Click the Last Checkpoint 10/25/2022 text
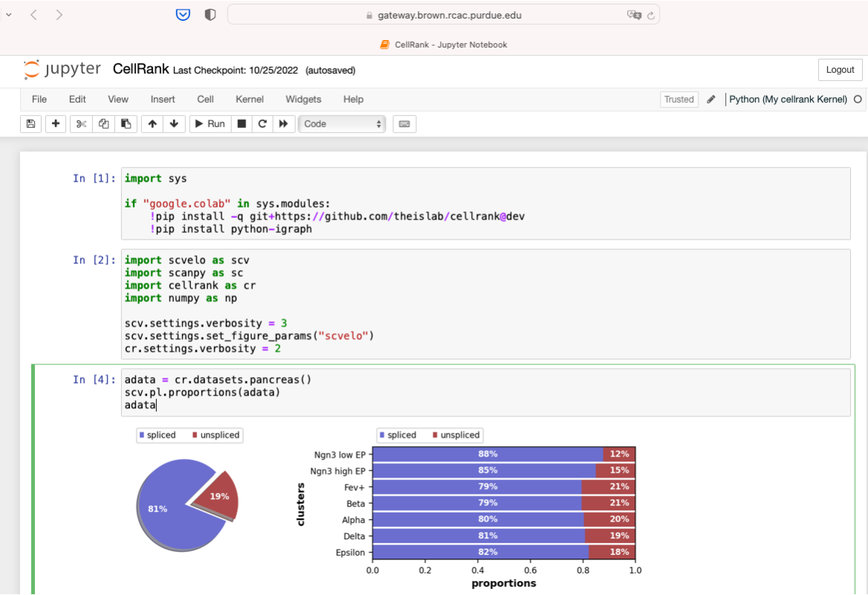868x595 pixels. [236, 71]
